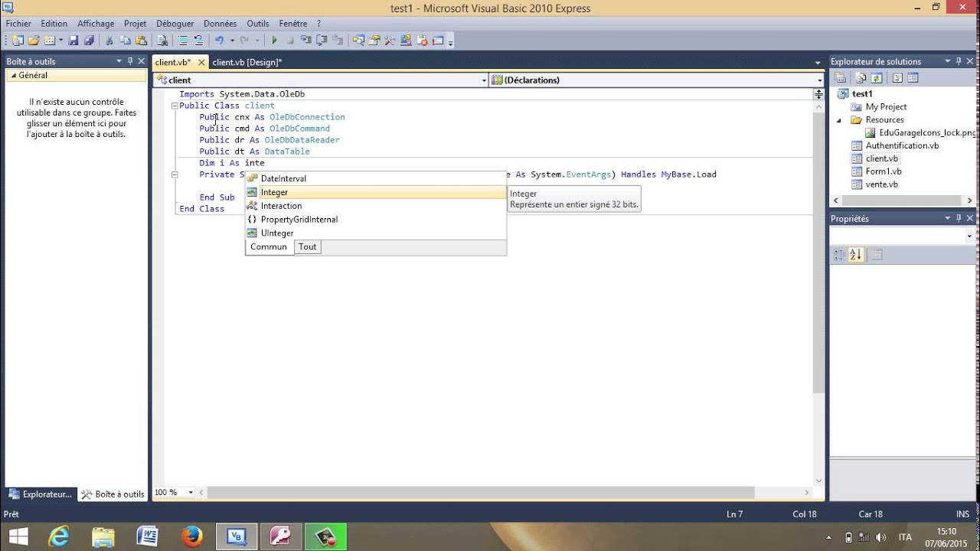Screen dimensions: 980x551
Task: Click the Stop debugging square icon
Action: (x=290, y=41)
